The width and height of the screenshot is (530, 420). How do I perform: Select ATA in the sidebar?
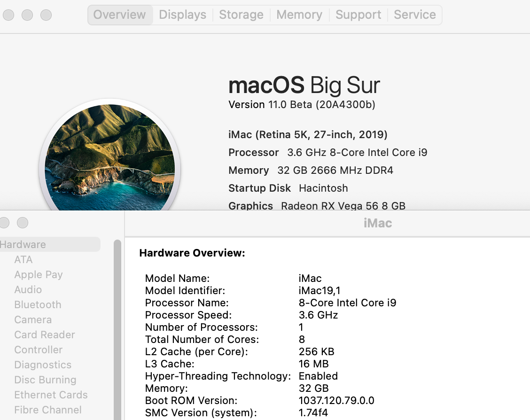pyautogui.click(x=23, y=259)
